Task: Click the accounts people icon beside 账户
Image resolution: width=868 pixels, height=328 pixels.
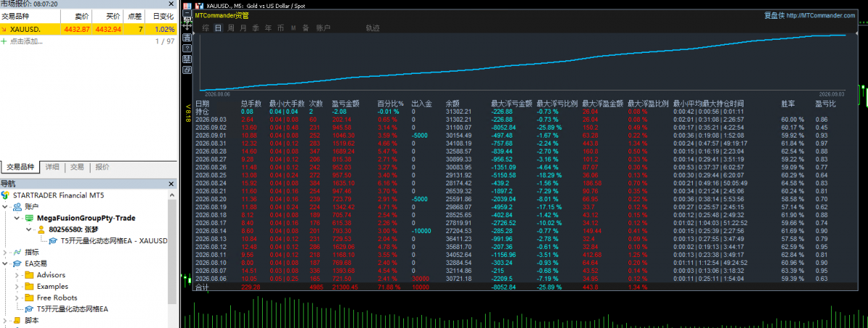Action: (17, 206)
